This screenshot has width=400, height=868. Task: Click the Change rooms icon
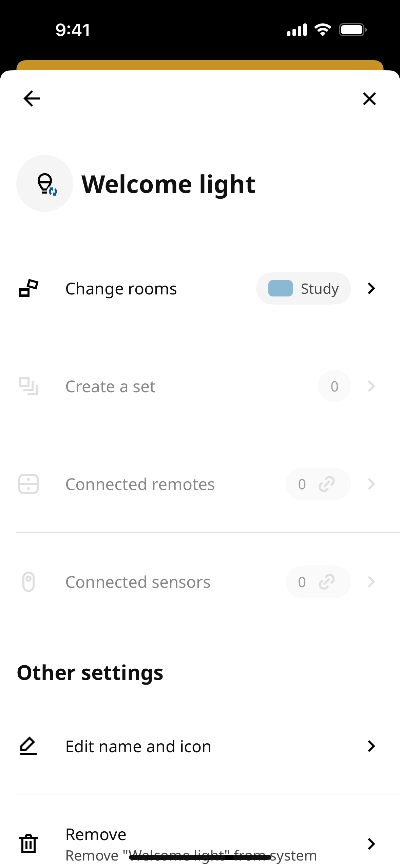[28, 288]
